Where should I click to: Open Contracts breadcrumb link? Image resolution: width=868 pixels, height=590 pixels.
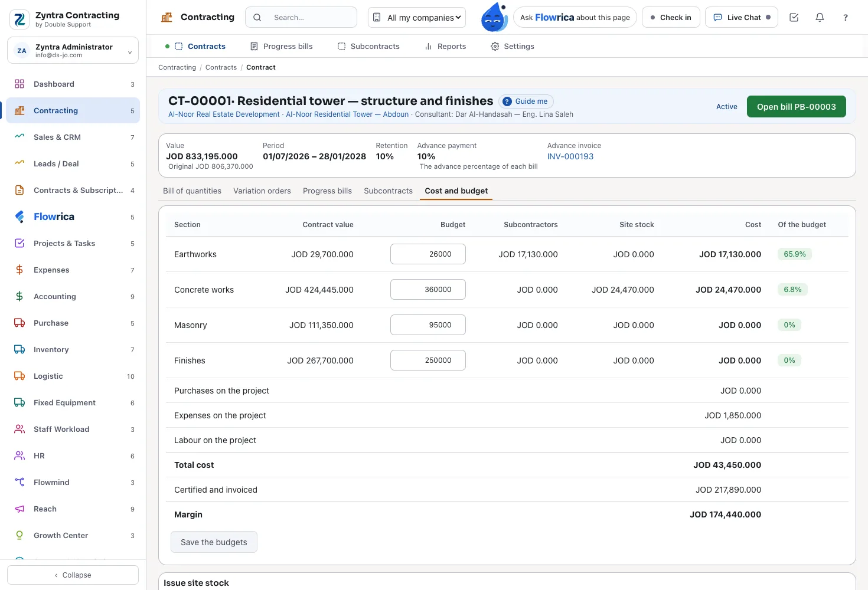pos(221,67)
